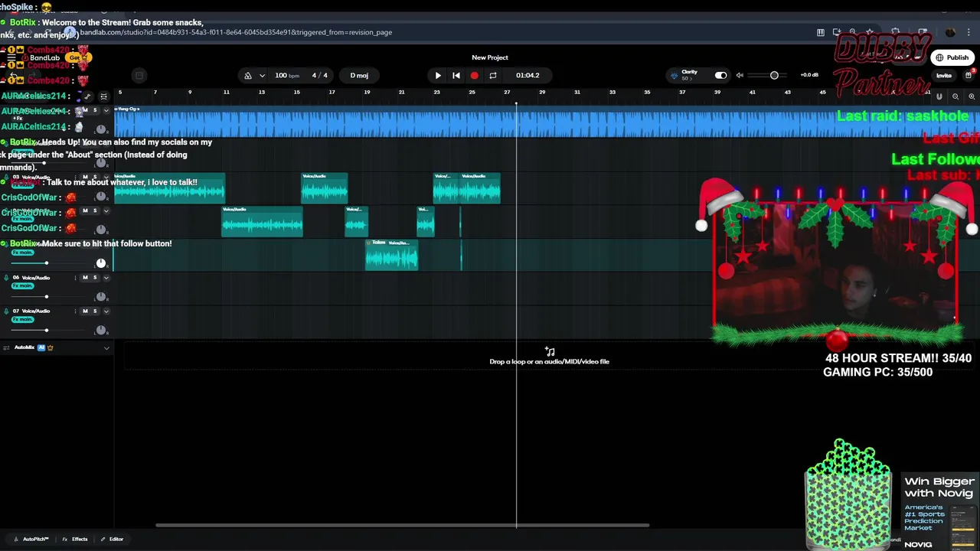Edit the 100 bpm tempo field

click(287, 75)
